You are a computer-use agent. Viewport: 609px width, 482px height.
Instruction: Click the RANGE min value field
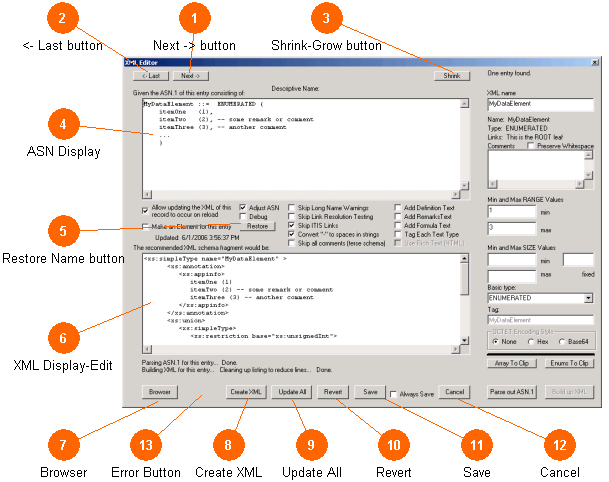(x=512, y=211)
